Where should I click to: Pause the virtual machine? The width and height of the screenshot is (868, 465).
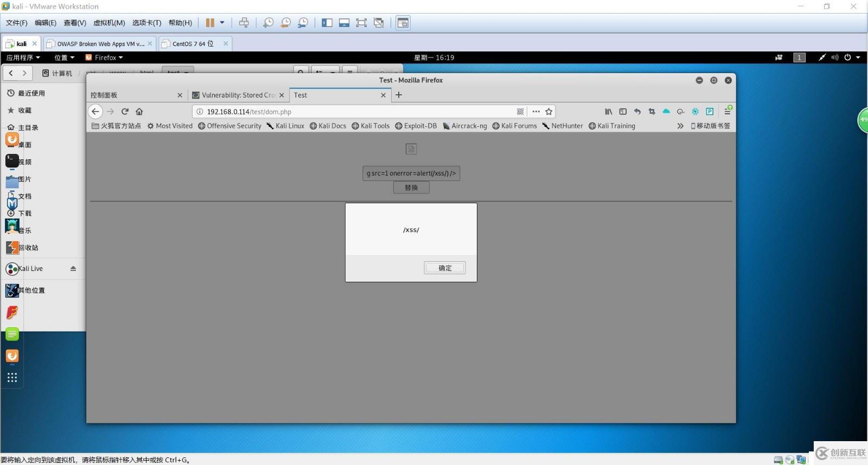point(210,23)
